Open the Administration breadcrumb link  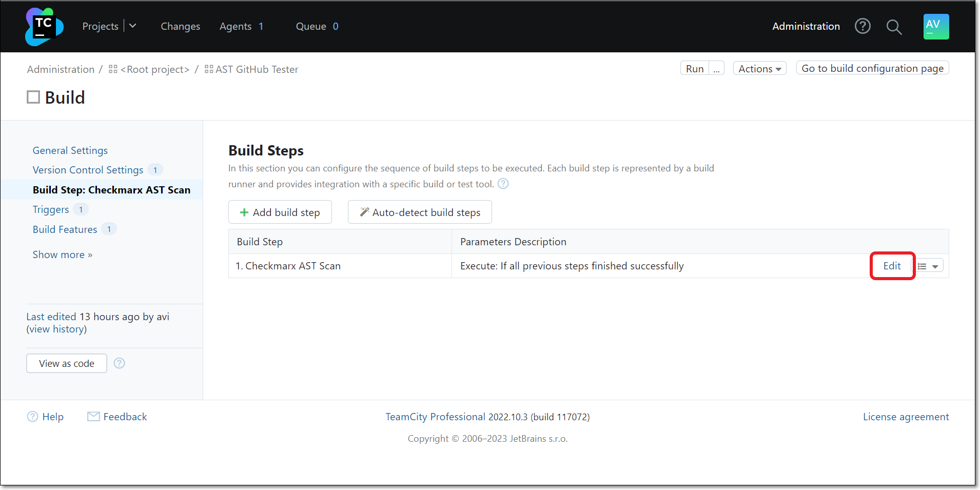[61, 69]
